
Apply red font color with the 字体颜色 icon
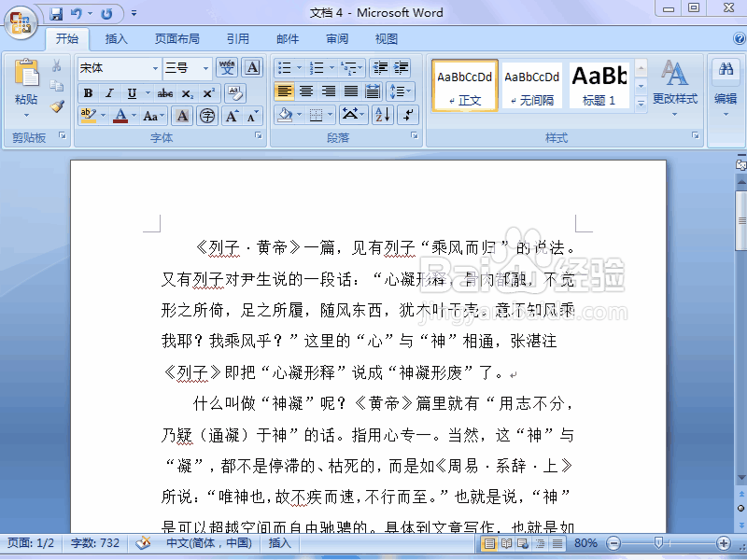point(120,115)
